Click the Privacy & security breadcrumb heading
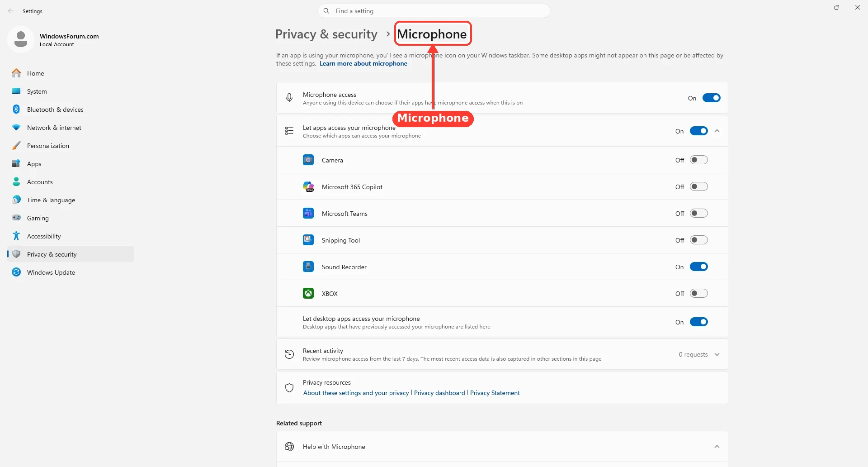The image size is (868, 467). click(x=326, y=34)
